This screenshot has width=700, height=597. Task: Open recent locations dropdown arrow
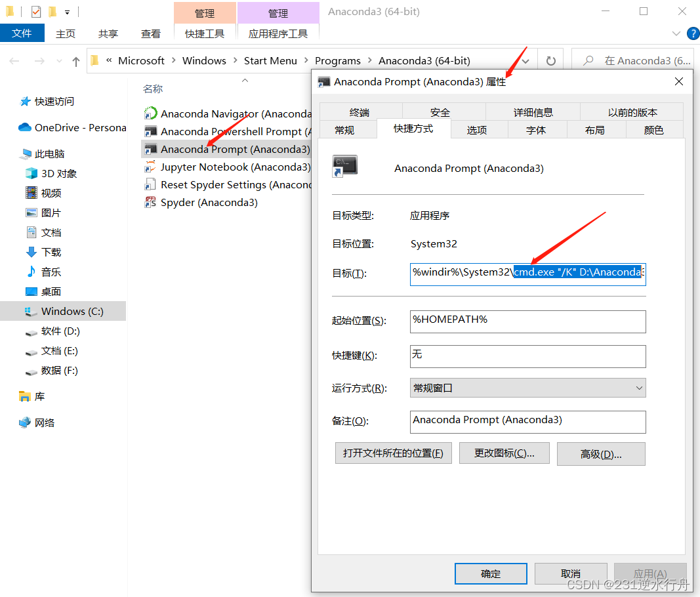[x=59, y=61]
